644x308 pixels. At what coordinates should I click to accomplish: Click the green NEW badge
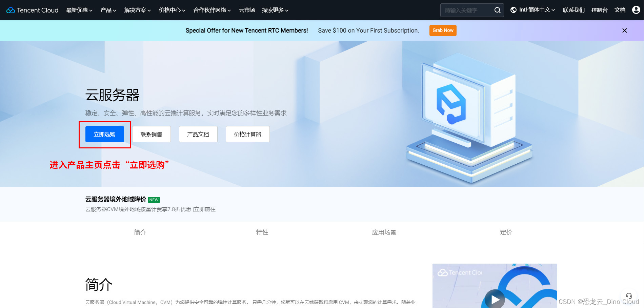click(x=154, y=200)
